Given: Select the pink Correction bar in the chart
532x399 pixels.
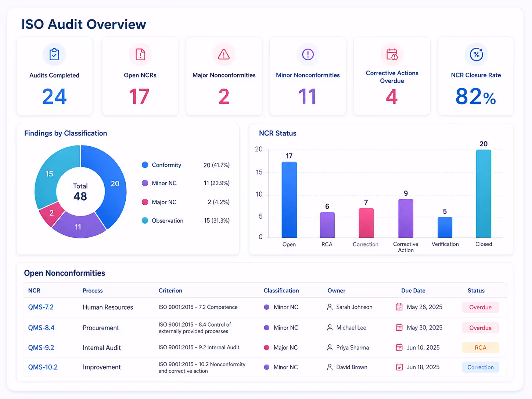Looking at the screenshot, I should (366, 223).
